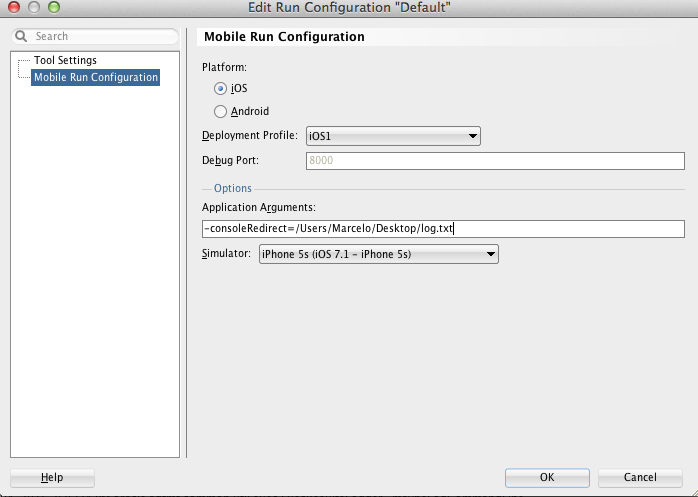The height and width of the screenshot is (497, 698).
Task: Close the dialog with red button
Action: click(14, 7)
